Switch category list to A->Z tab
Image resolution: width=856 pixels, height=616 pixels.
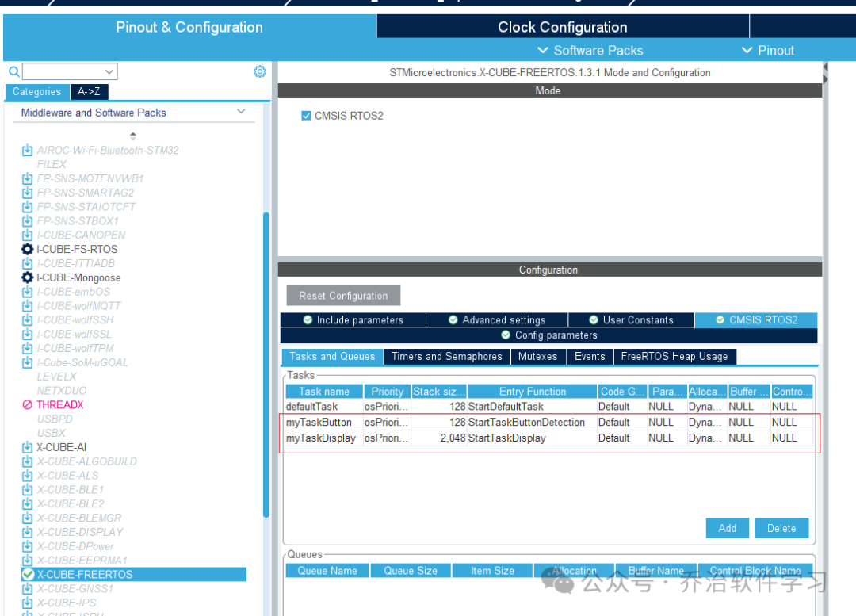[x=89, y=92]
